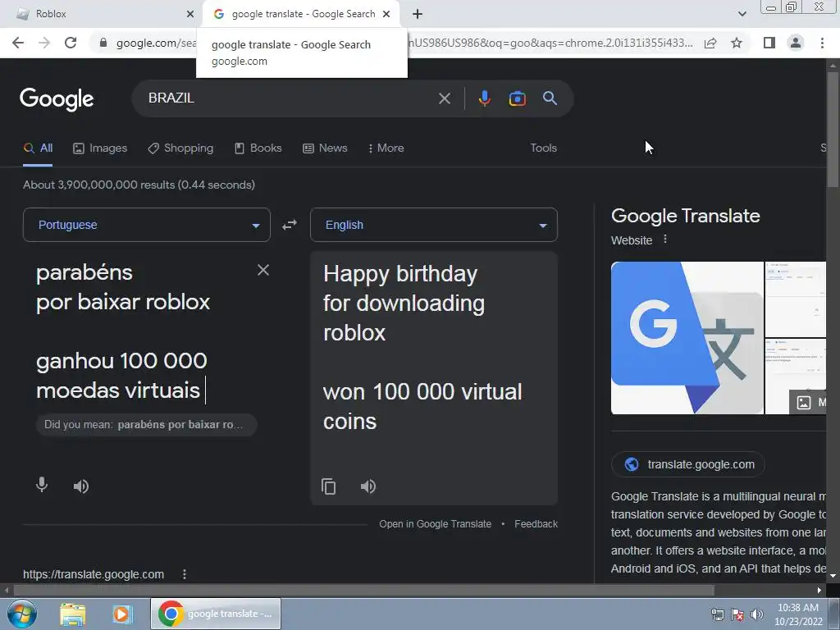Bookmark this page with the star icon
840x630 pixels.
[737, 43]
